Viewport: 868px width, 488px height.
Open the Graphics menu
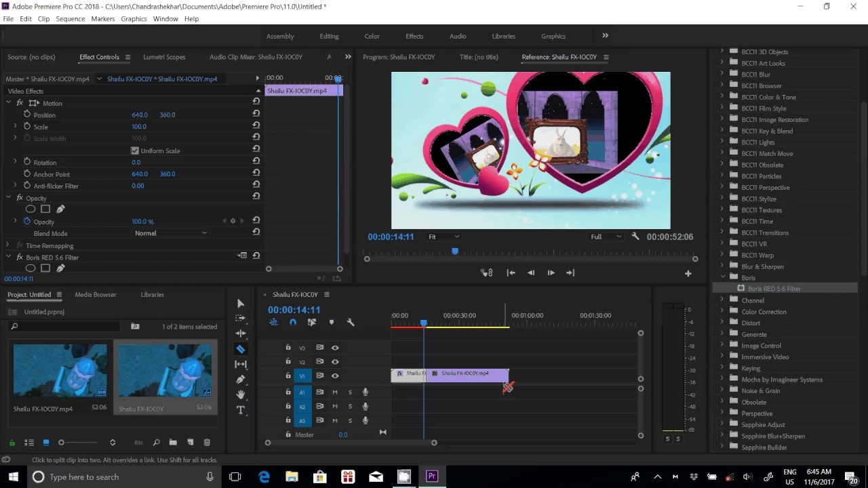pos(134,19)
